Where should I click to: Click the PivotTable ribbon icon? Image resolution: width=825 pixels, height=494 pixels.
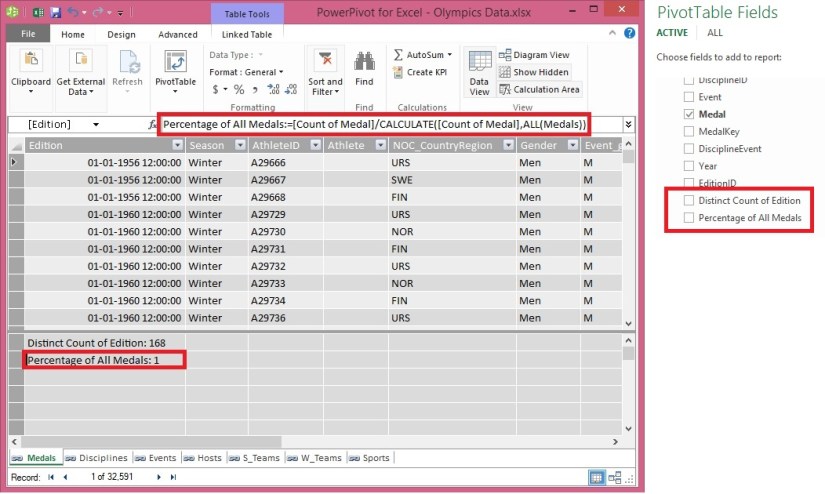[175, 61]
